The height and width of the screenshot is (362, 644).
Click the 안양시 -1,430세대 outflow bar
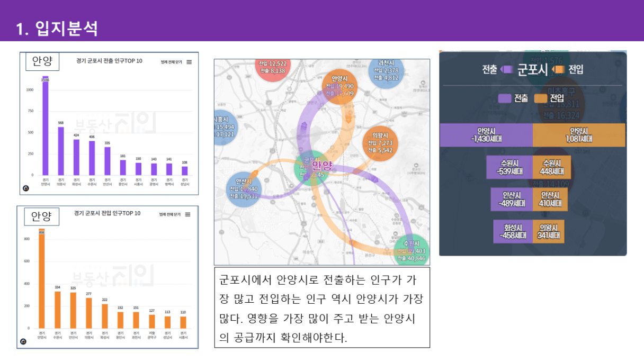pyautogui.click(x=486, y=135)
